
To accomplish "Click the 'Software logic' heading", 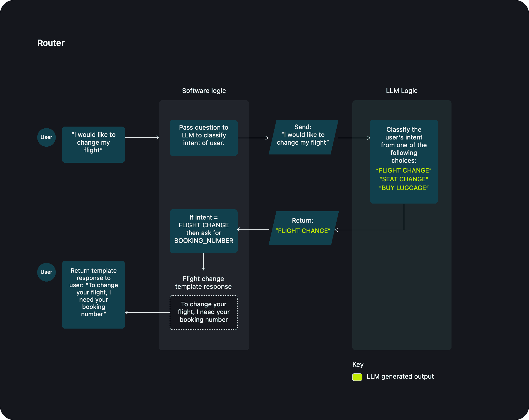I will (x=204, y=91).
